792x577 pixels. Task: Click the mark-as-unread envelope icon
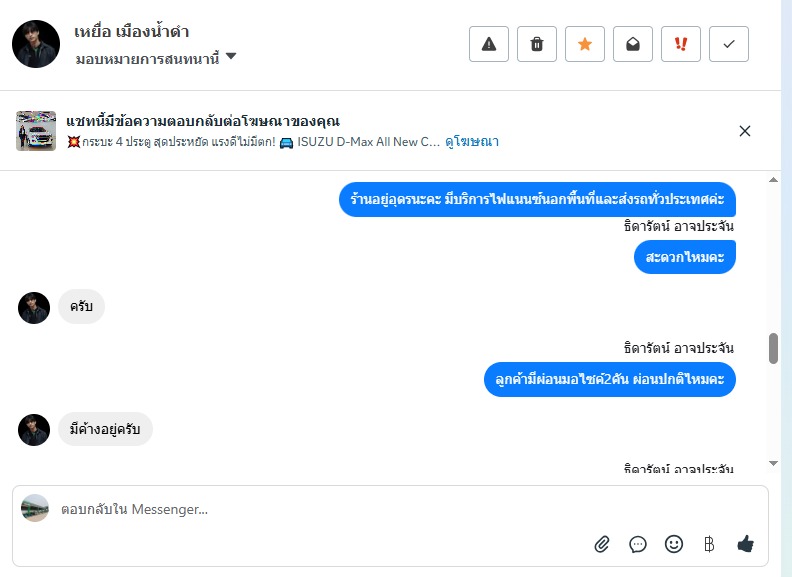tap(633, 44)
